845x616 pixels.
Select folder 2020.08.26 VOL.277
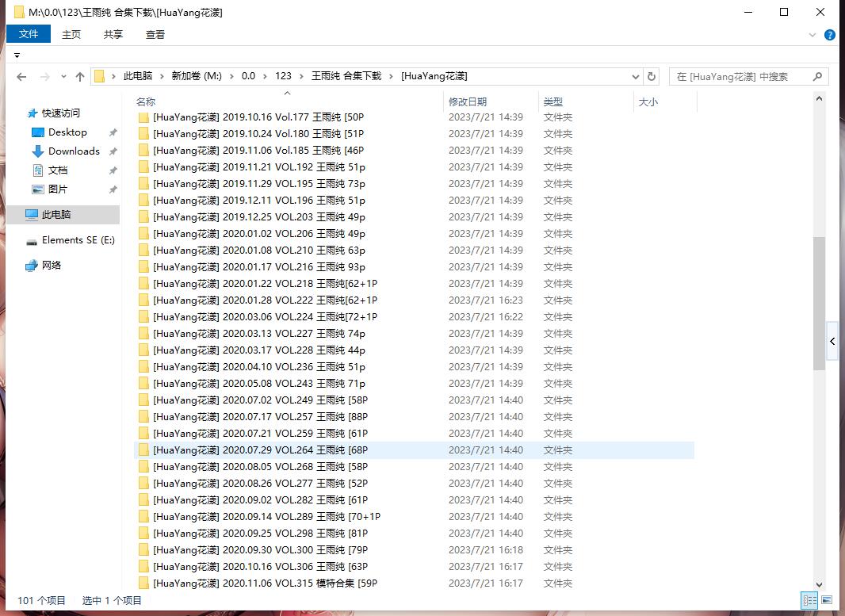[x=261, y=484]
